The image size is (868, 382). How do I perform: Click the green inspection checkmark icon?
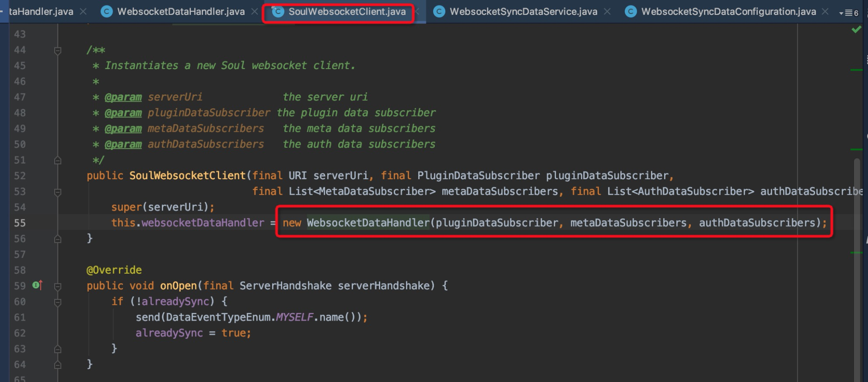pos(856,30)
